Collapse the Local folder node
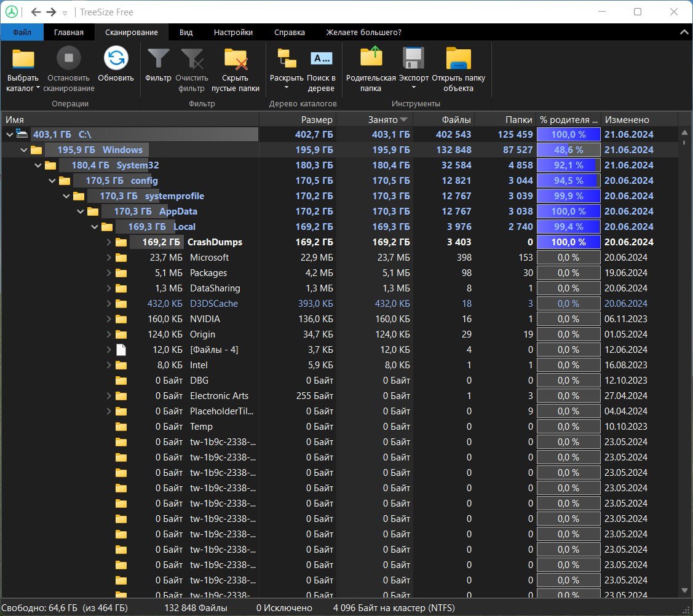693x616 pixels. [x=95, y=227]
